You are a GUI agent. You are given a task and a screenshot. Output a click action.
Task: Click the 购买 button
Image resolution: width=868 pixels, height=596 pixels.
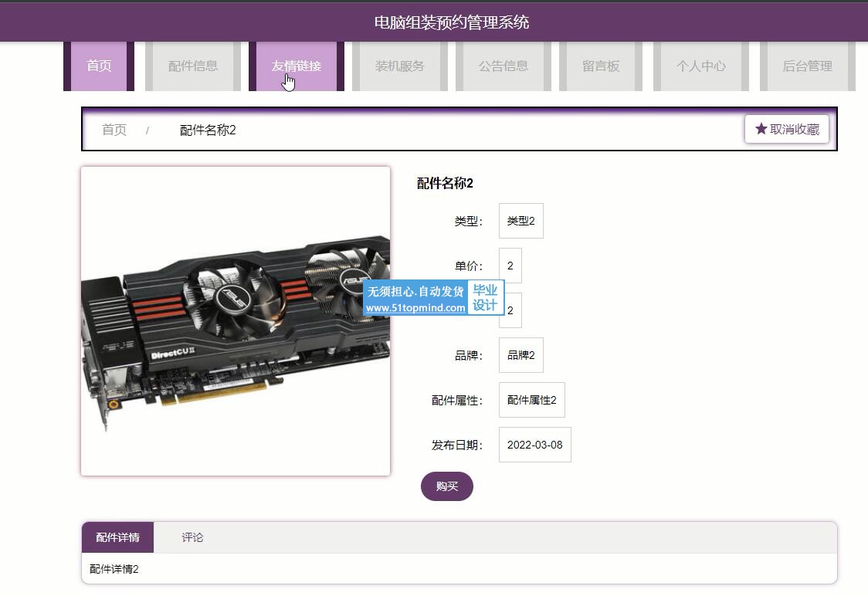(x=446, y=486)
